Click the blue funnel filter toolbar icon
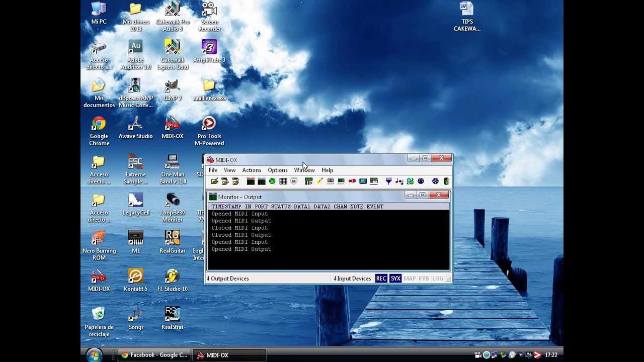 pyautogui.click(x=388, y=181)
